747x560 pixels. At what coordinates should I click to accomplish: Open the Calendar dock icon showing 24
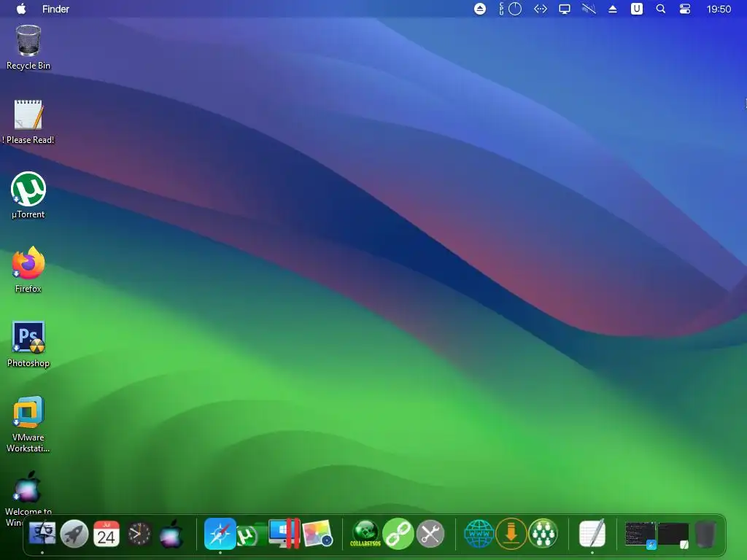(x=107, y=534)
